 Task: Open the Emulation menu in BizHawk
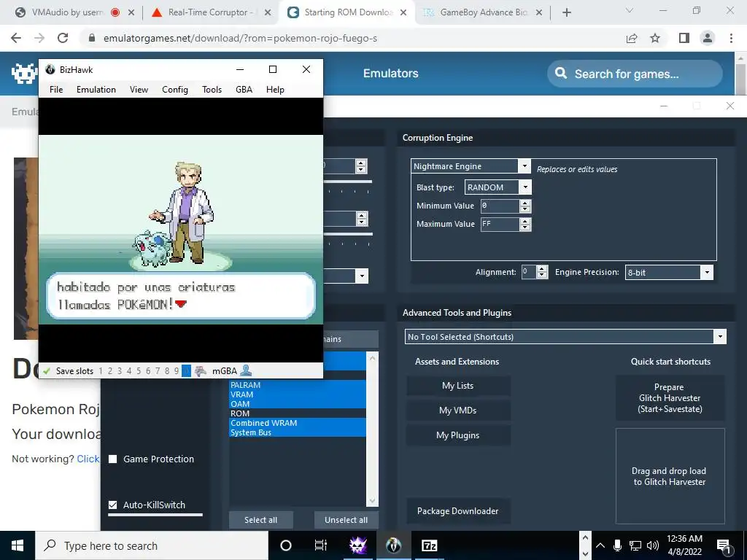click(x=96, y=90)
